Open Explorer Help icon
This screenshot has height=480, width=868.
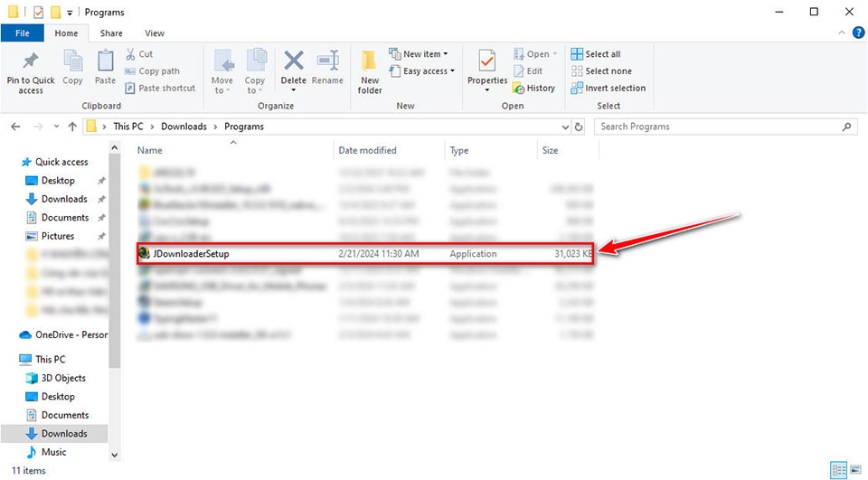(x=858, y=33)
